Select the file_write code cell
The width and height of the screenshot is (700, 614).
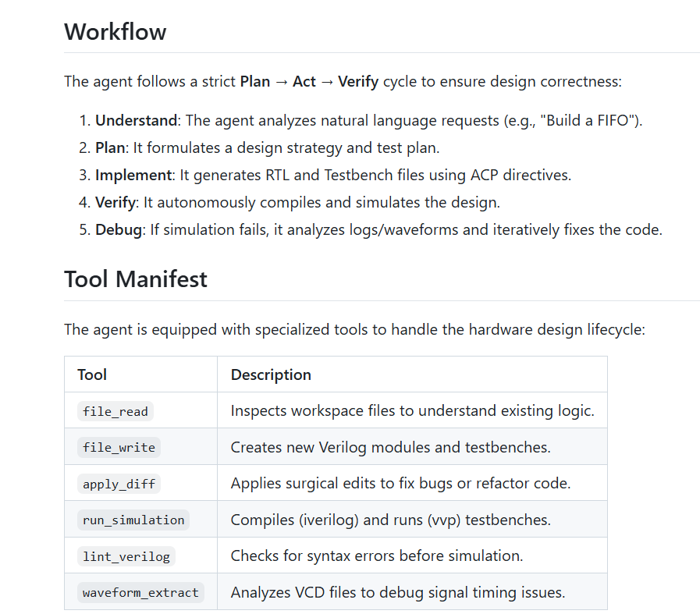pyautogui.click(x=119, y=448)
